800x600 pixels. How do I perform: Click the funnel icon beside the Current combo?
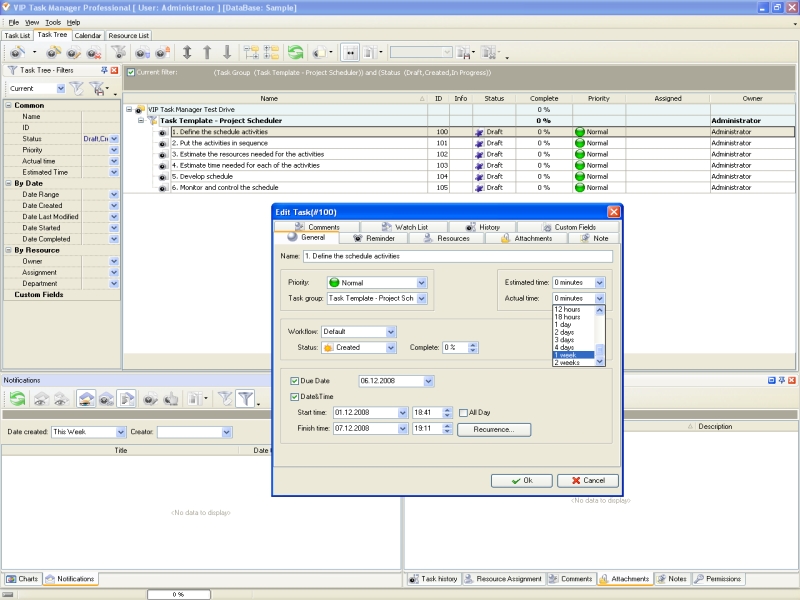point(77,88)
